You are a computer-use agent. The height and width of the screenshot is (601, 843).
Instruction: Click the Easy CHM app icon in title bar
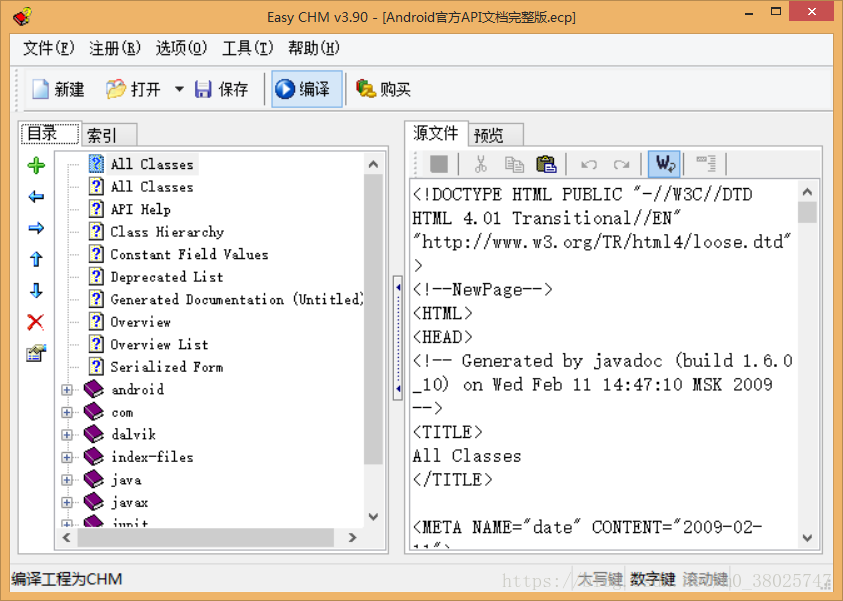tap(23, 17)
